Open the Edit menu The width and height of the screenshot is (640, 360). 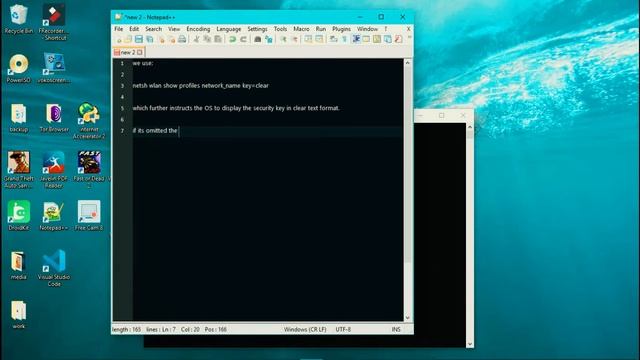pyautogui.click(x=134, y=29)
